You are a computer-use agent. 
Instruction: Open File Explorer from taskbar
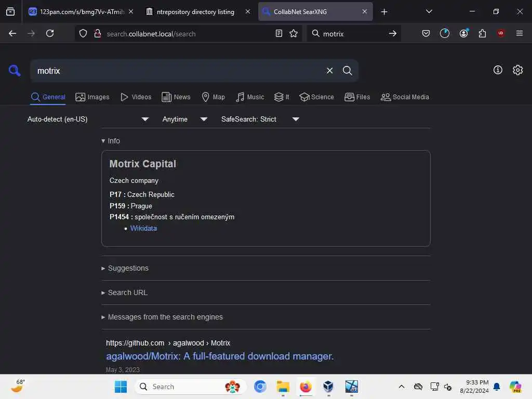click(283, 387)
